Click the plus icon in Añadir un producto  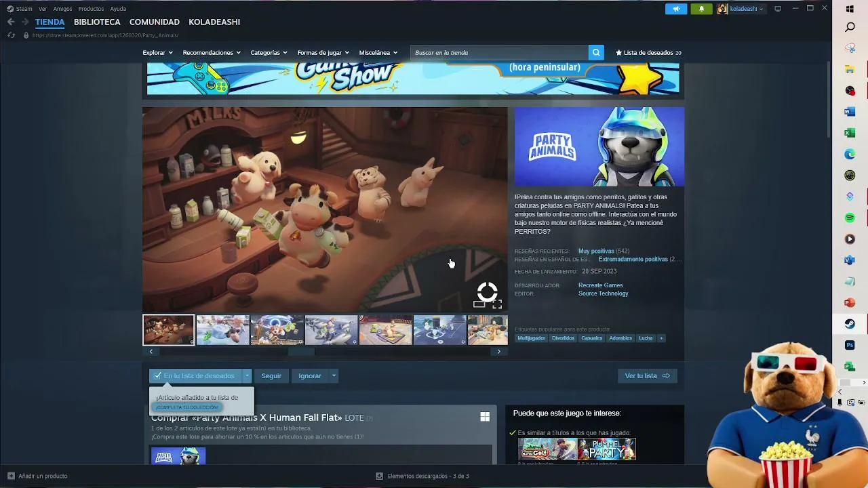(11, 476)
